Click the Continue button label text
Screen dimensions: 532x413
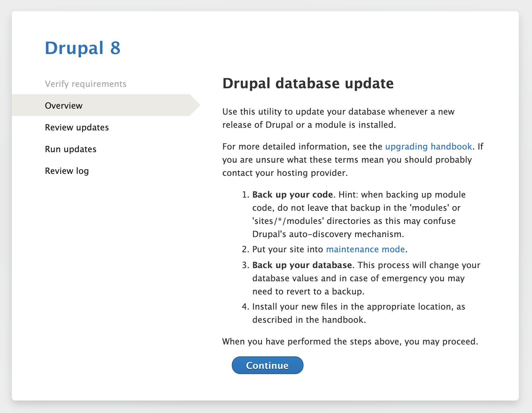[x=267, y=365]
